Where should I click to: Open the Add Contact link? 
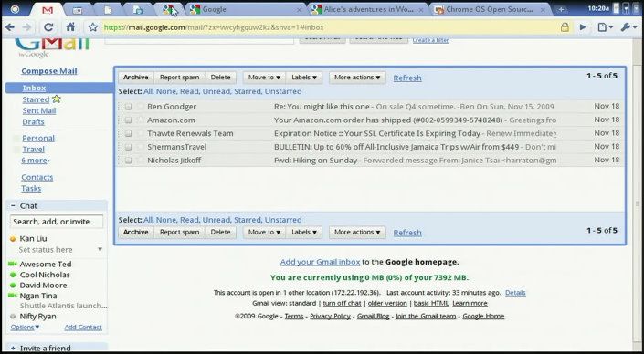[83, 327]
